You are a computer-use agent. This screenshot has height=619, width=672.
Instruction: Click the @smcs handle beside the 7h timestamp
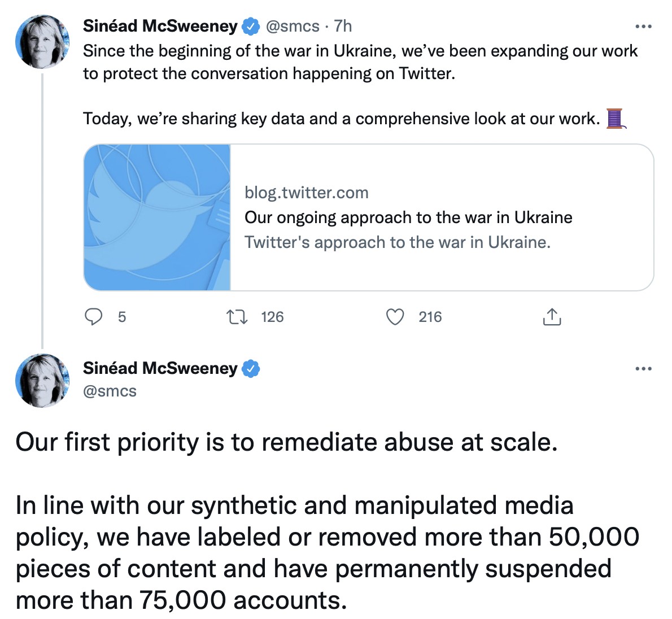coord(292,26)
